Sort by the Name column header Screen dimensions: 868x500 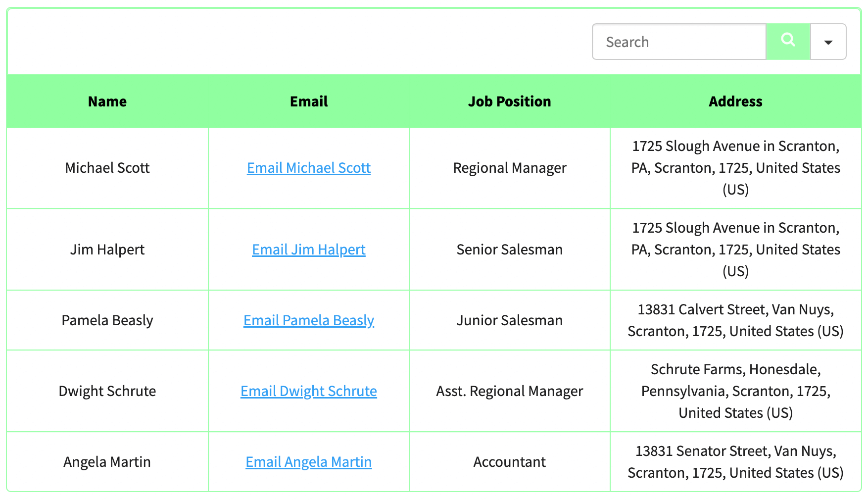[x=107, y=101]
